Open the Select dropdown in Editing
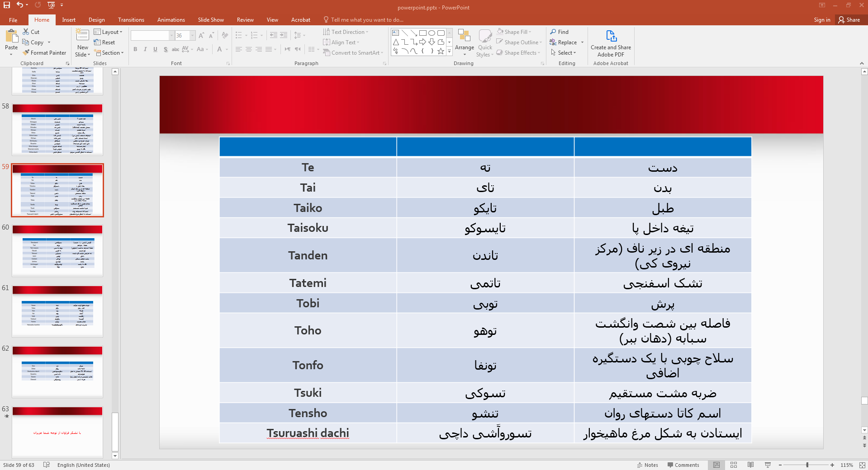 pos(563,53)
